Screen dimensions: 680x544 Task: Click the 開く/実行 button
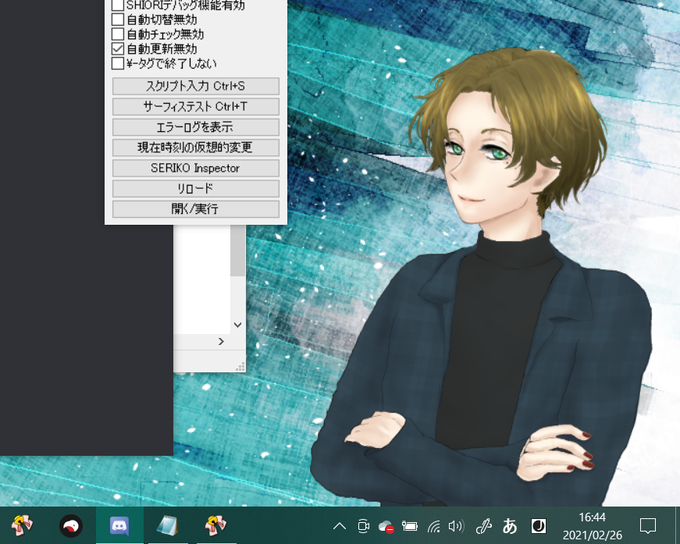tap(196, 209)
